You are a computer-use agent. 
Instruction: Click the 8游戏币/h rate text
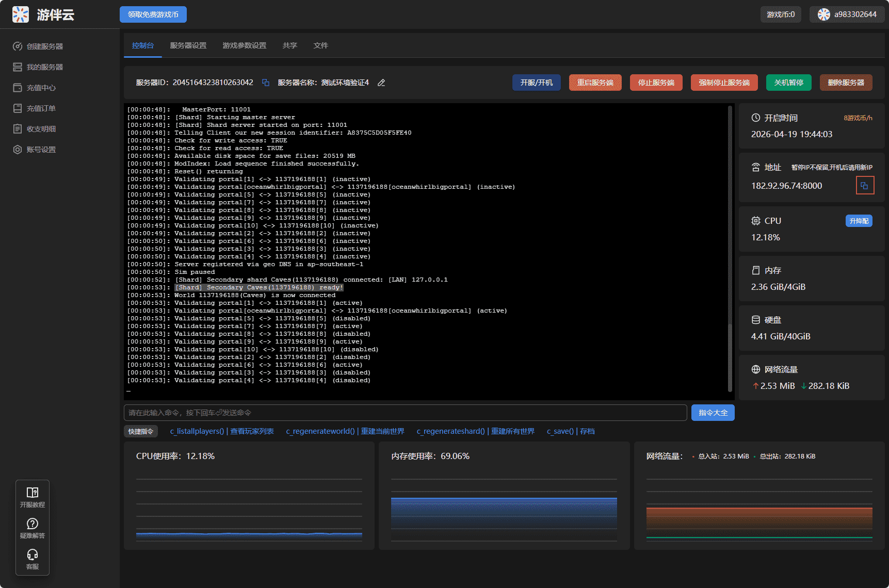(x=858, y=118)
